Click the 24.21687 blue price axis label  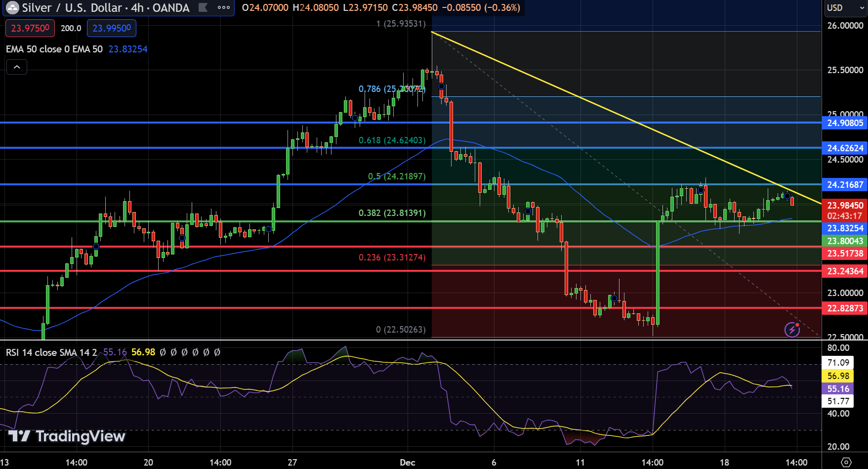coord(845,185)
